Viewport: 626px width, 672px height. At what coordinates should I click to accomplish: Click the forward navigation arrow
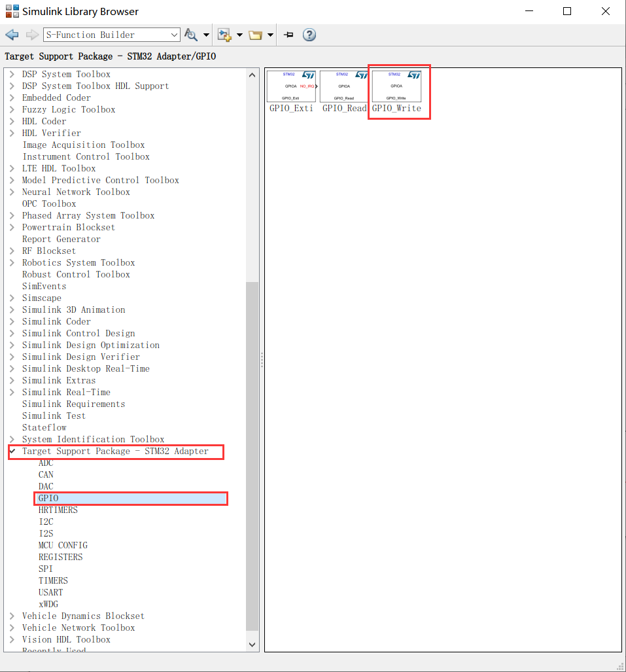point(32,35)
